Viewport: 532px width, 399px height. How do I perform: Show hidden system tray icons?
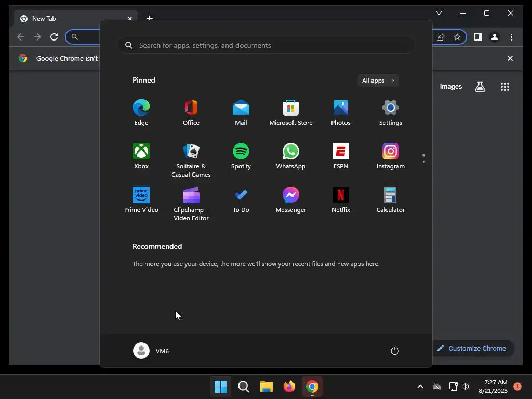click(x=420, y=387)
